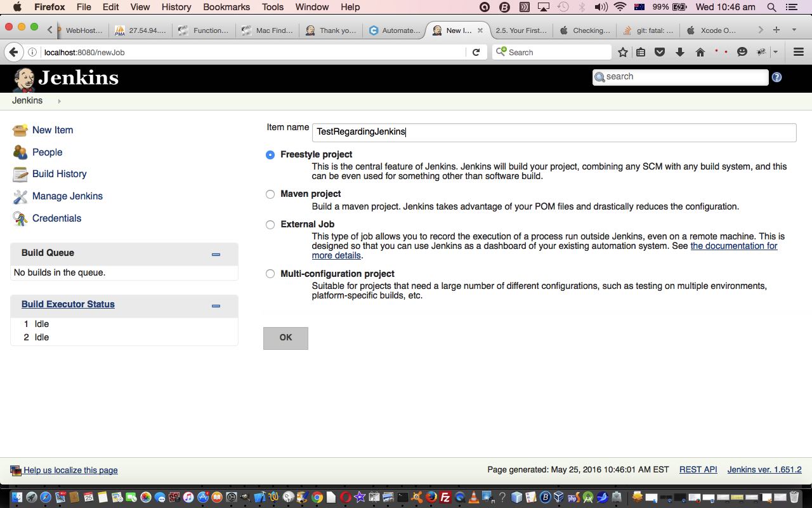Click the Manage Jenkins tools icon

point(20,196)
